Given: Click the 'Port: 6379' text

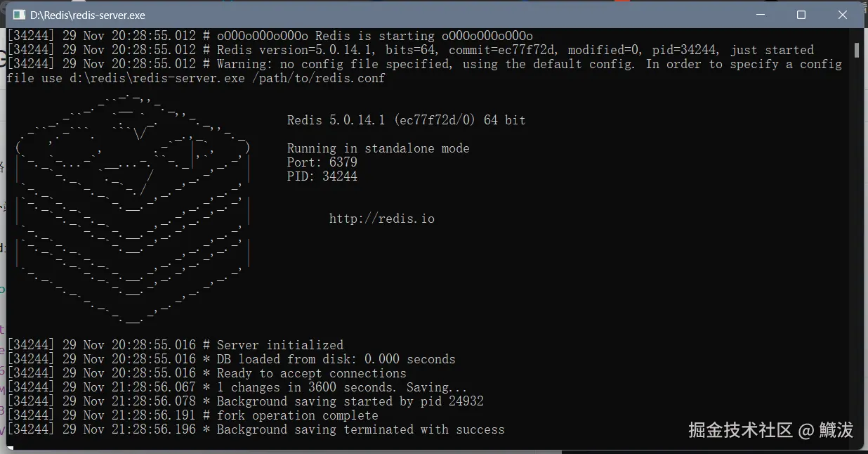Looking at the screenshot, I should 322,162.
